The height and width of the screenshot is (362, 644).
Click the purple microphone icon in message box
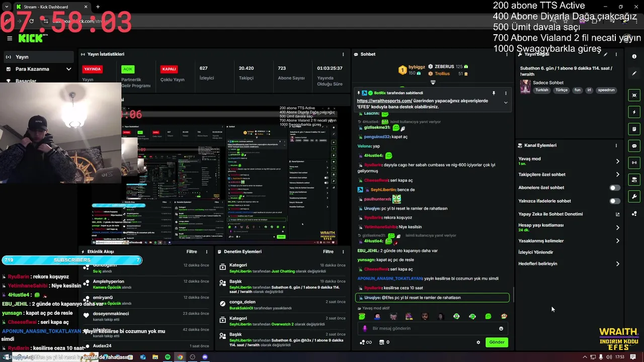[365, 328]
